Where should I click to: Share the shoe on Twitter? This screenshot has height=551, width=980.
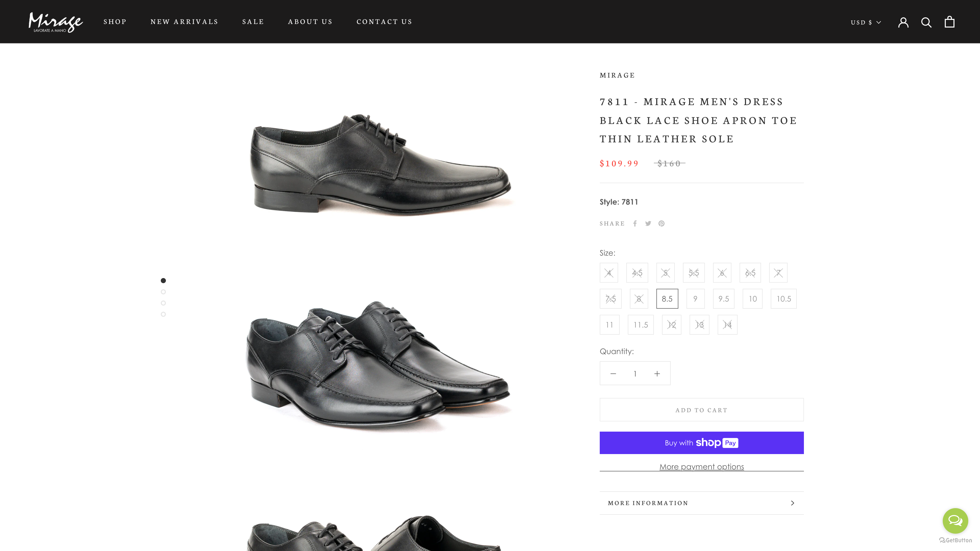point(648,224)
